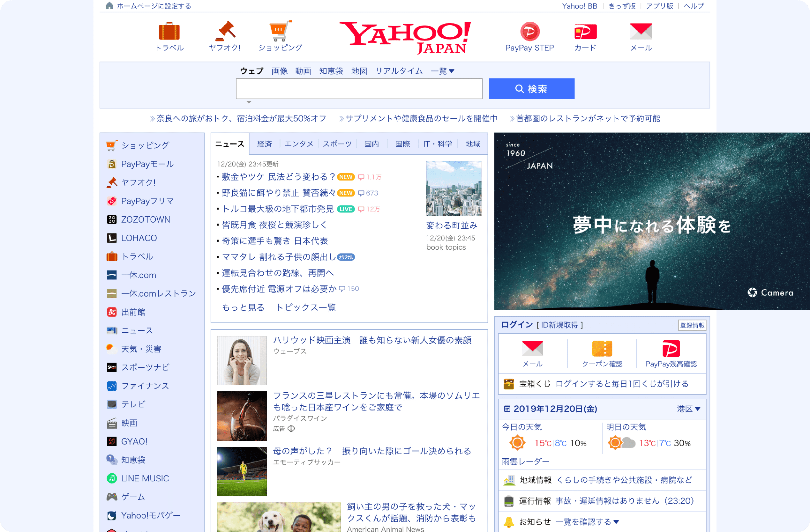Open the Yahoo Travel suitcase icon in header
The height and width of the screenshot is (532, 810).
click(169, 31)
